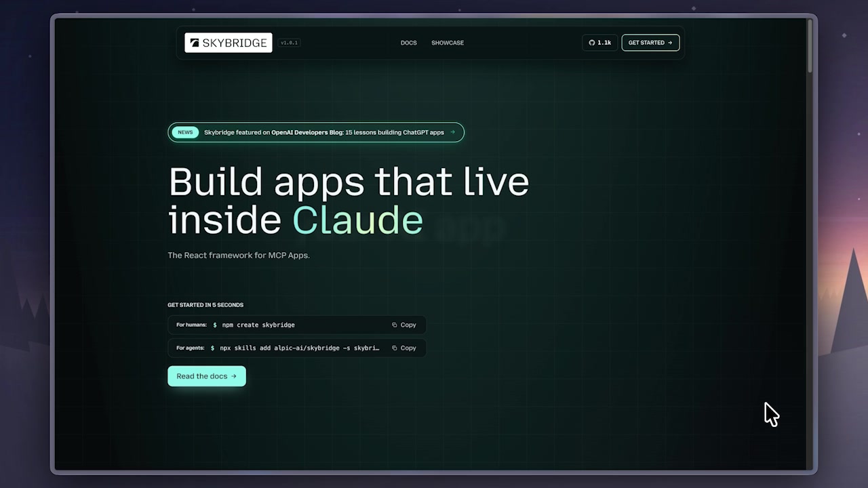Click the Skybridge logo
This screenshot has height=488, width=868.
[x=229, y=43]
